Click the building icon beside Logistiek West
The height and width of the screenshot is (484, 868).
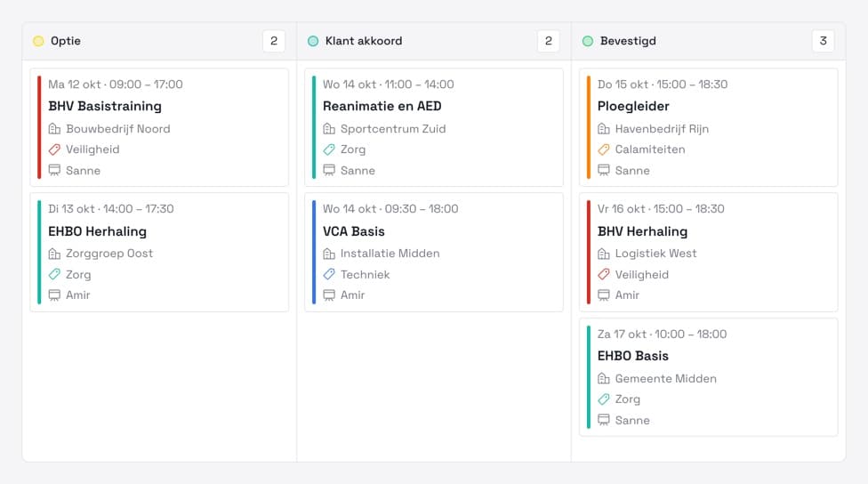click(x=603, y=254)
